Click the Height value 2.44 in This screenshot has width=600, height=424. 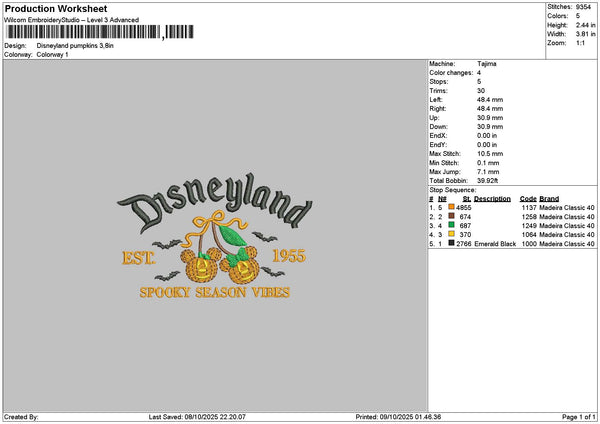(585, 25)
